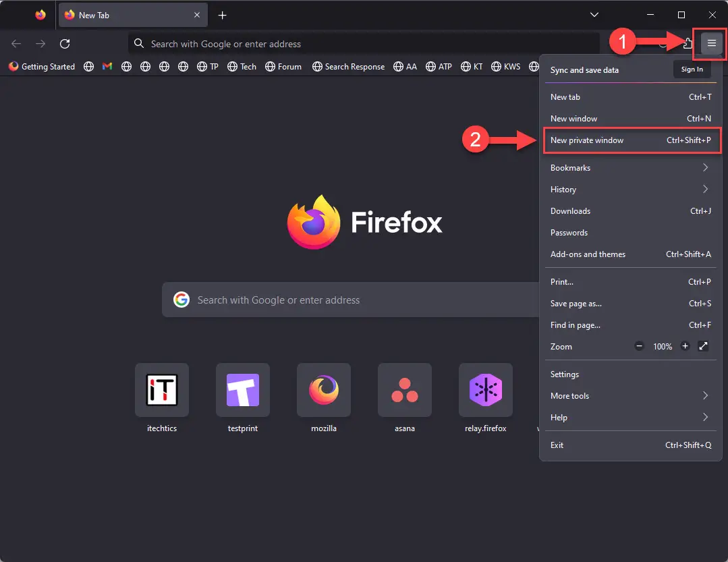
Task: Open a new tab with the plus button
Action: tap(223, 16)
